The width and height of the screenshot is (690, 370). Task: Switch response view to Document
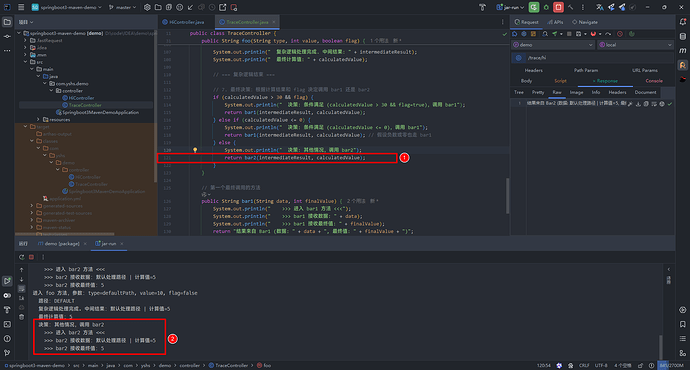click(646, 92)
